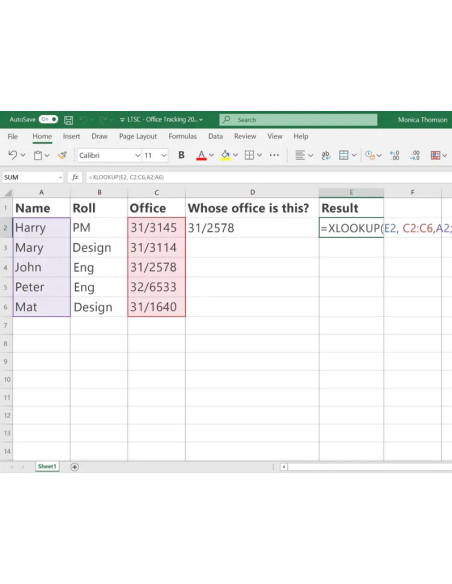
Task: Open the File menu
Action: [13, 136]
